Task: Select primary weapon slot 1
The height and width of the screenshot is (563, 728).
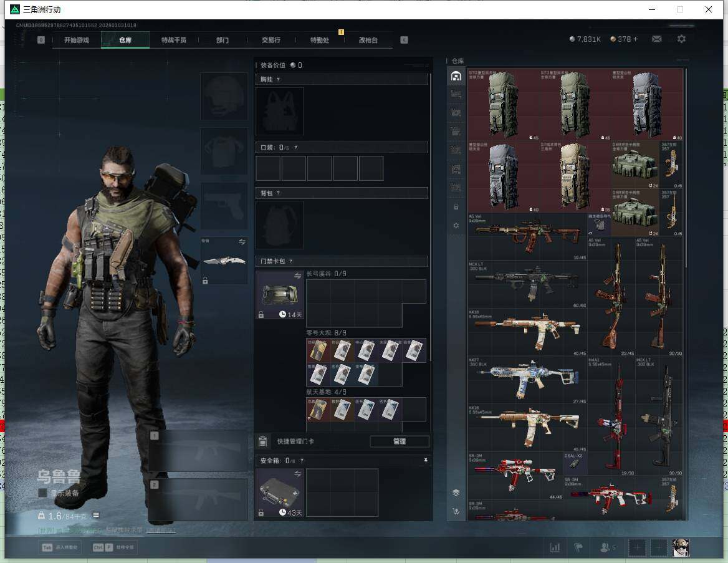Action: tap(198, 451)
